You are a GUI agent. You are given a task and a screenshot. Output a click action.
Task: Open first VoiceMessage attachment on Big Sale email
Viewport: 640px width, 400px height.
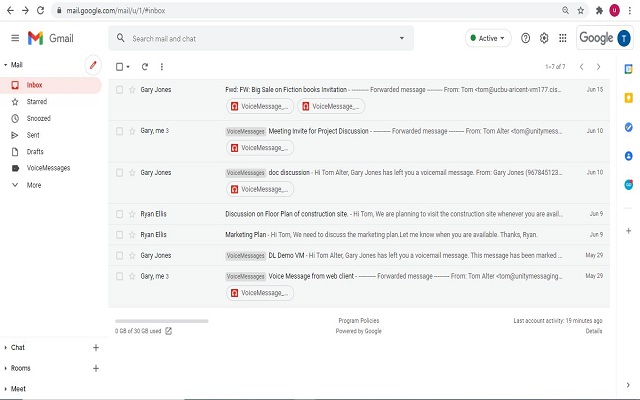point(260,106)
